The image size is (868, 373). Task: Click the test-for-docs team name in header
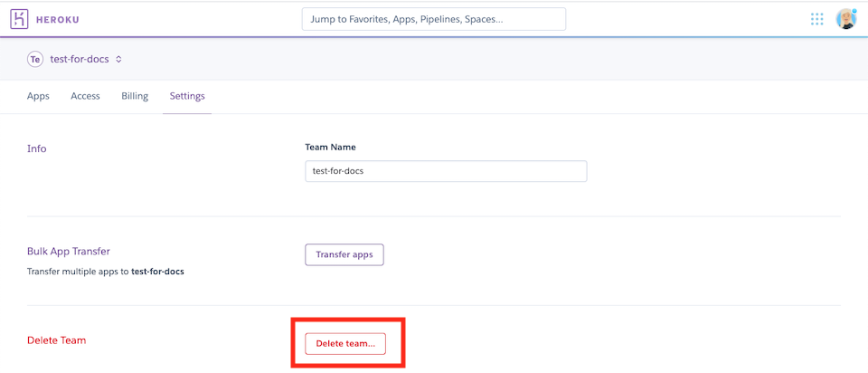(x=80, y=60)
